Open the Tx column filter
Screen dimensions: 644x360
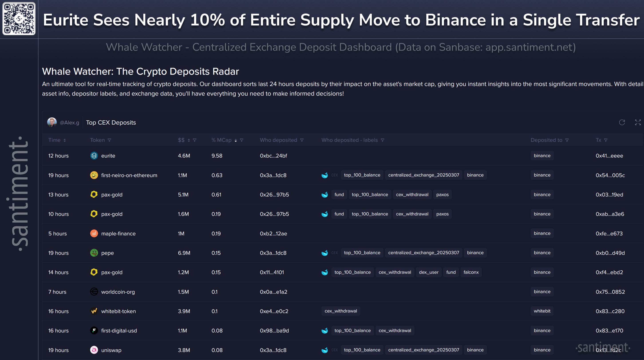[x=606, y=140]
